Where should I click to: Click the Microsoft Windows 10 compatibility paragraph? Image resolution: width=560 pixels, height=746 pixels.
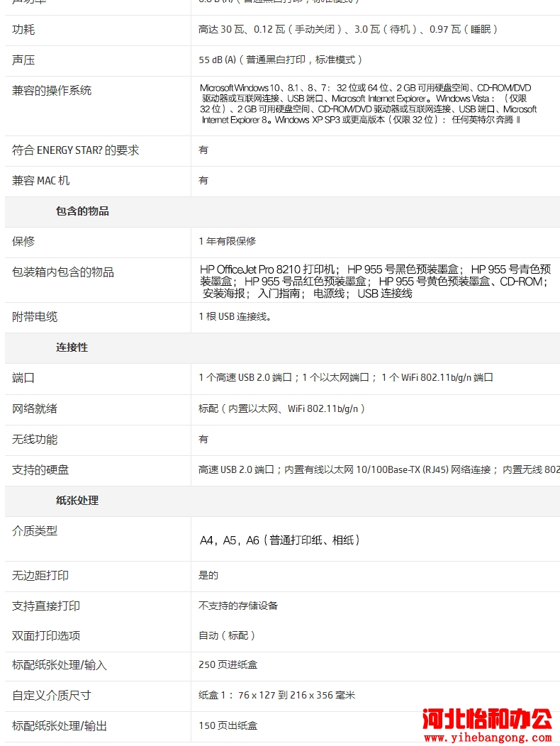pyautogui.click(x=369, y=104)
